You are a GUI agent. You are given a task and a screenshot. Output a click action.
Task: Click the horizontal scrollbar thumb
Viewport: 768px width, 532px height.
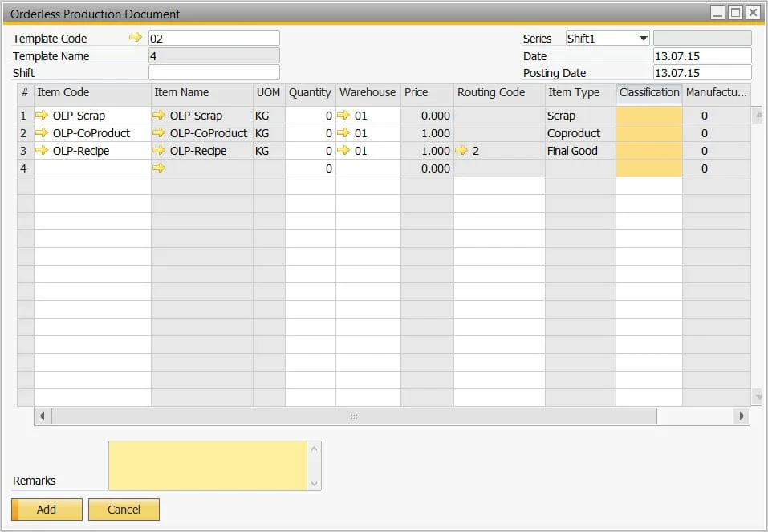point(354,416)
